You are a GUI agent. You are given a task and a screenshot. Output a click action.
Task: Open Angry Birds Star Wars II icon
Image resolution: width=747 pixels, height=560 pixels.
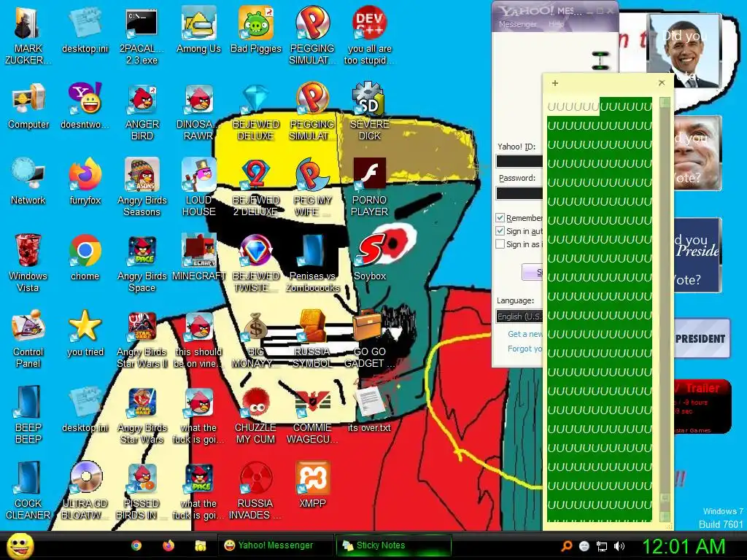click(x=142, y=338)
